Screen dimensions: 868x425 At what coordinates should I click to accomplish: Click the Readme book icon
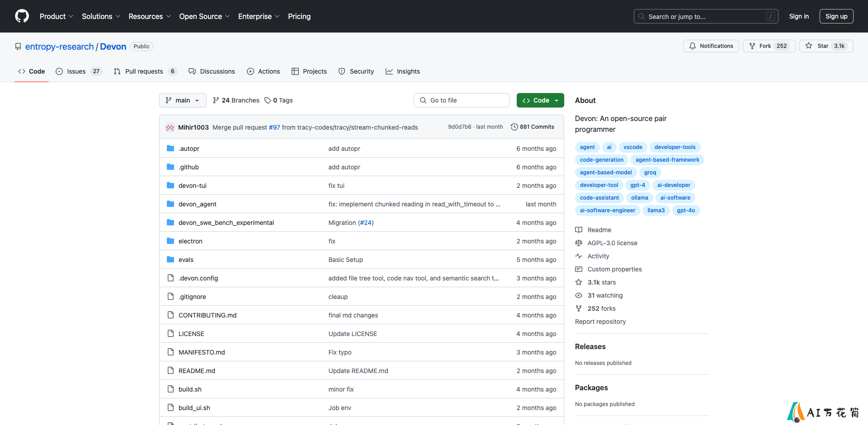click(579, 230)
